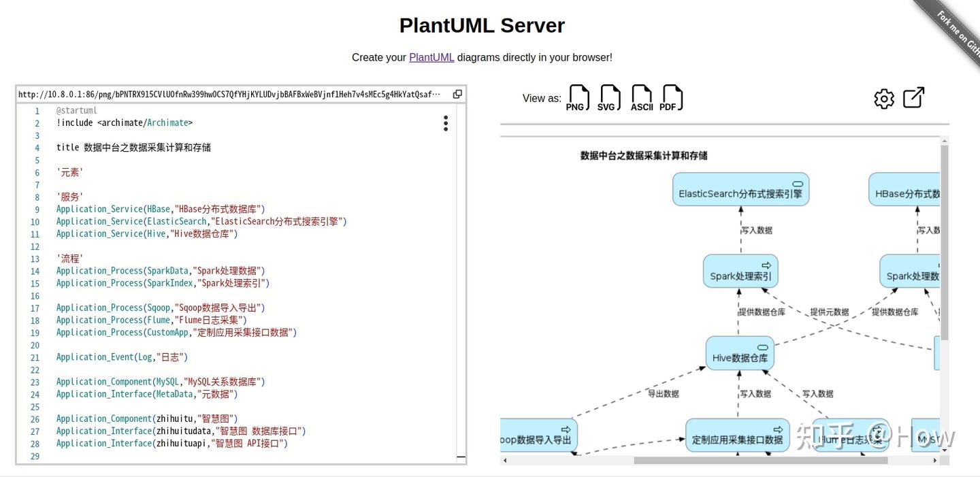
Task: Click the ElasticSearch分布式搜索引擎 node
Action: click(740, 189)
